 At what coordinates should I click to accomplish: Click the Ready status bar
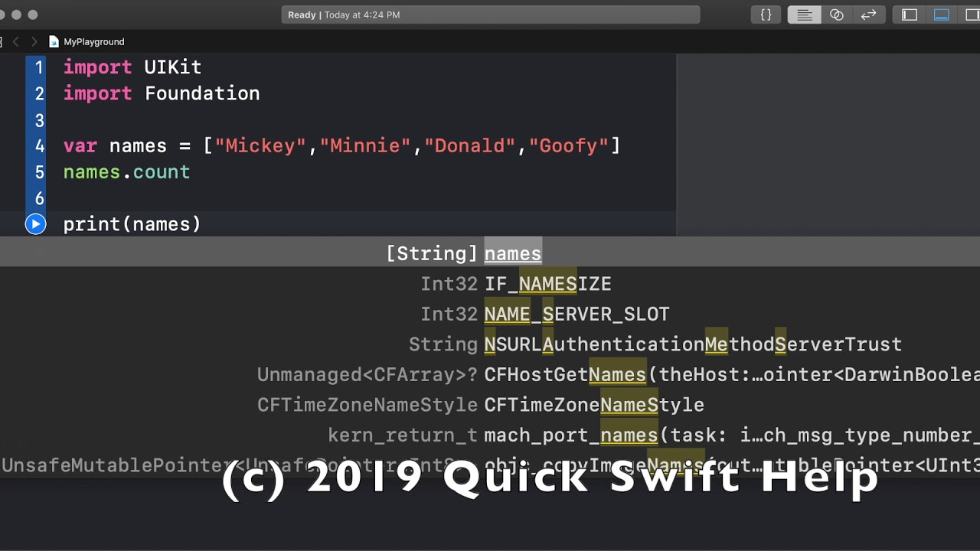[491, 15]
